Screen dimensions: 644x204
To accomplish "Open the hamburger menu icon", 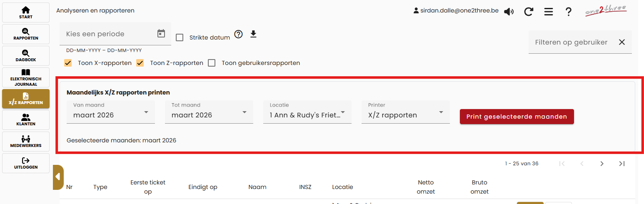I will (549, 12).
